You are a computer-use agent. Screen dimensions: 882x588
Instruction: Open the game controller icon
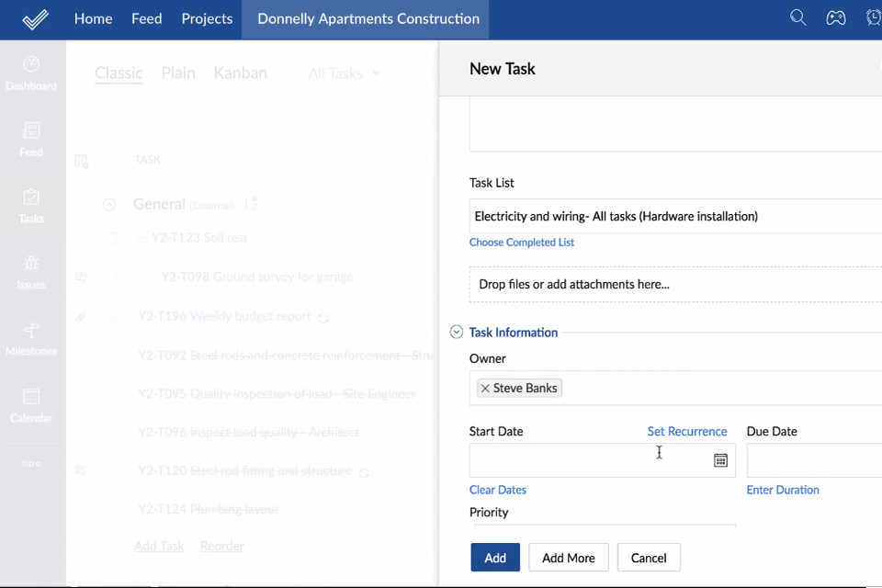[835, 18]
